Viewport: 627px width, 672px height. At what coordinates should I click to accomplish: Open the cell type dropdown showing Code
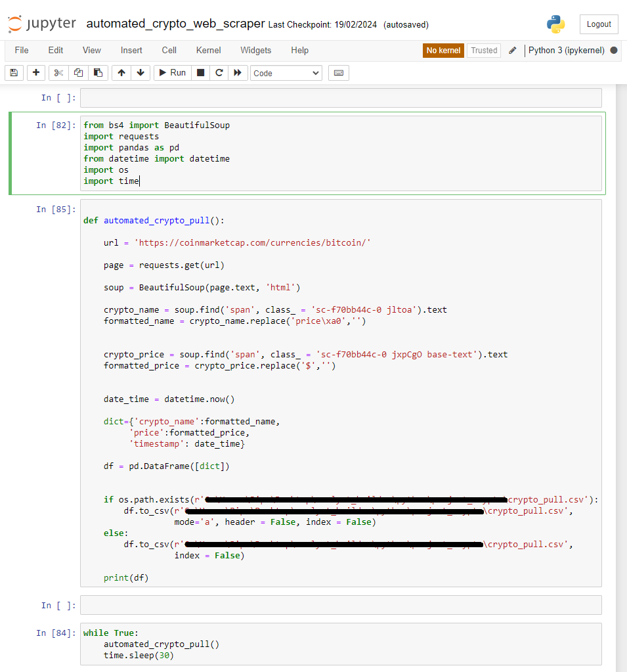point(286,73)
